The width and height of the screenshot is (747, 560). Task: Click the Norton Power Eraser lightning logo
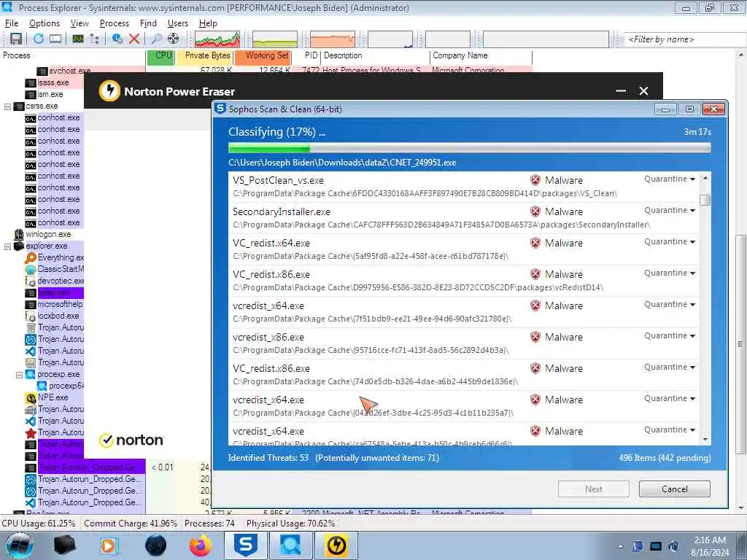pyautogui.click(x=109, y=90)
